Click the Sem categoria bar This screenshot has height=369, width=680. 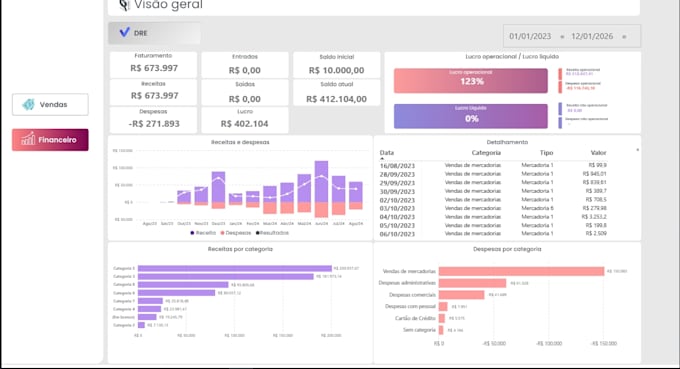(x=441, y=330)
